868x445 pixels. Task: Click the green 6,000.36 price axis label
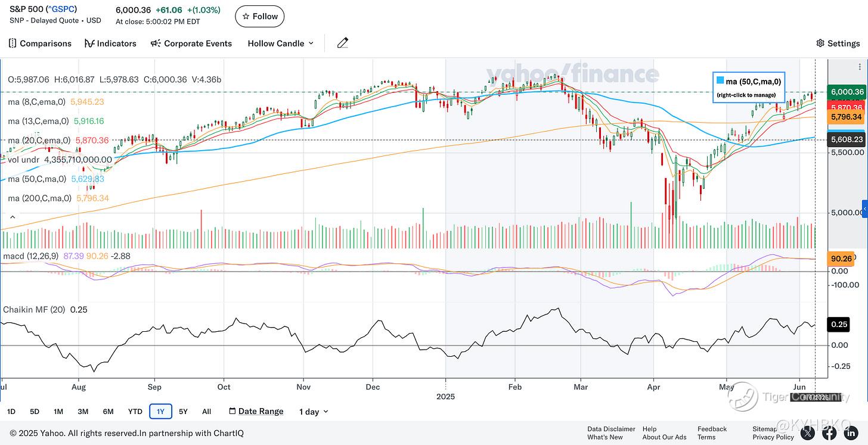(847, 92)
